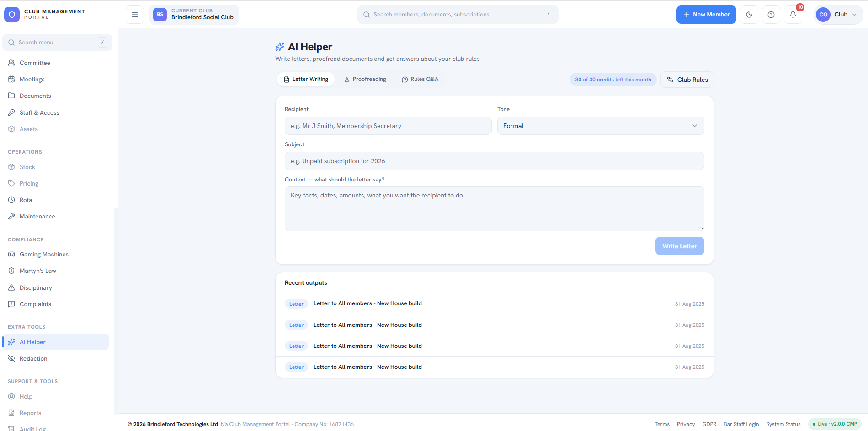The height and width of the screenshot is (431, 868).
Task: Click the 30 credits left badge
Action: coord(613,80)
